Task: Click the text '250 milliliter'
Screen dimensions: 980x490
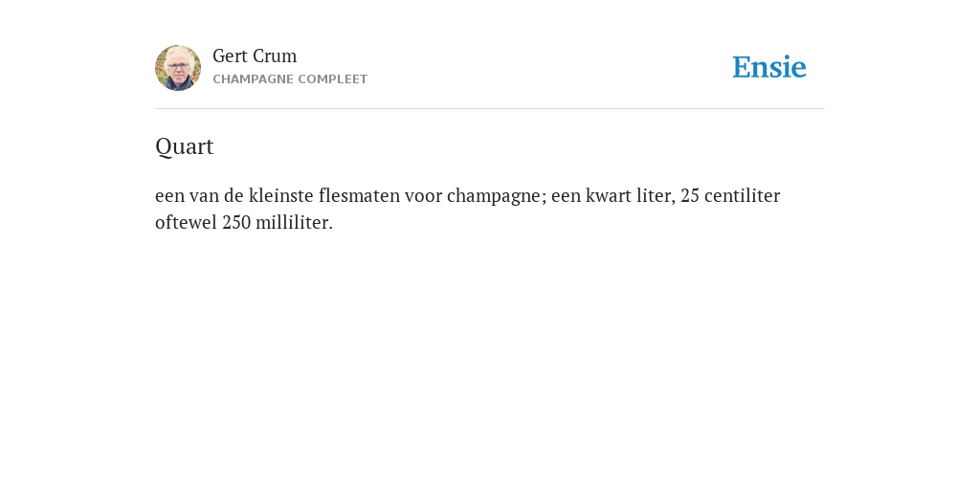Action: [278, 222]
